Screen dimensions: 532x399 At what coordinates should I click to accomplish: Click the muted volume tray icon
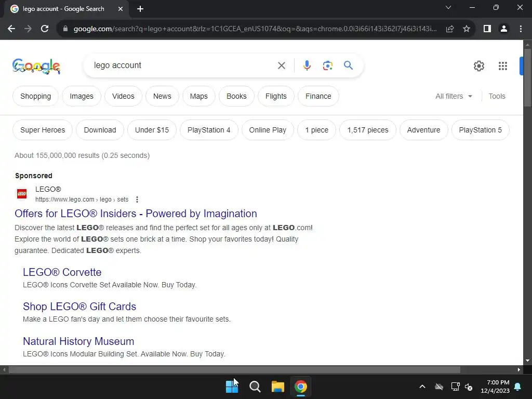coord(469,387)
